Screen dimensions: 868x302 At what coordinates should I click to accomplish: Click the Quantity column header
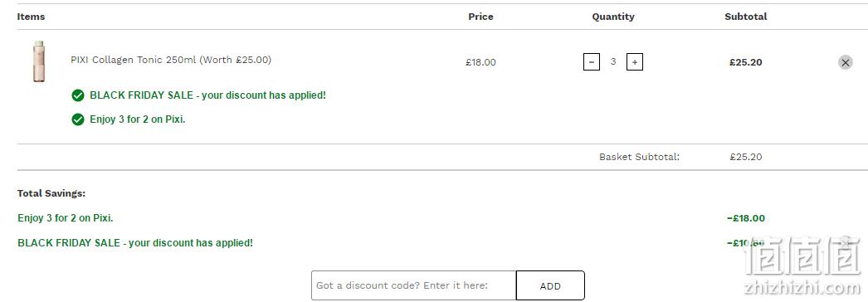(x=612, y=17)
